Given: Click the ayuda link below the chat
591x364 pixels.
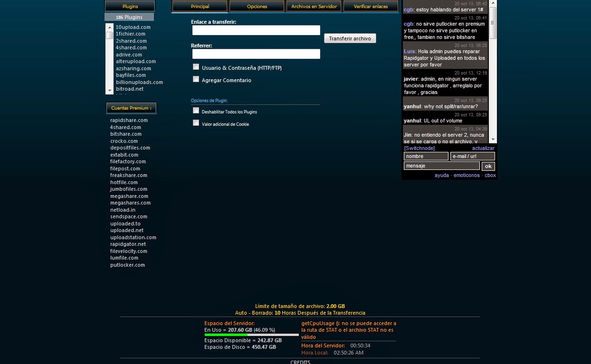Looking at the screenshot, I should 442,175.
